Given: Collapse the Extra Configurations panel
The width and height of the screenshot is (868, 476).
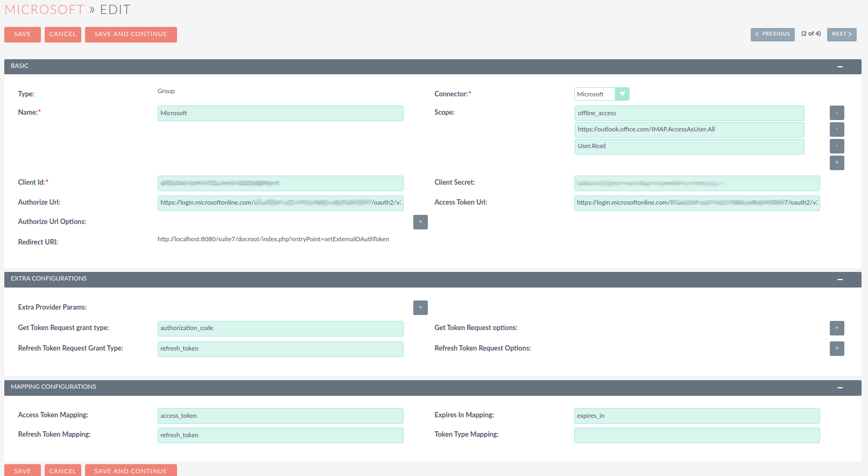Looking at the screenshot, I should pos(840,279).
